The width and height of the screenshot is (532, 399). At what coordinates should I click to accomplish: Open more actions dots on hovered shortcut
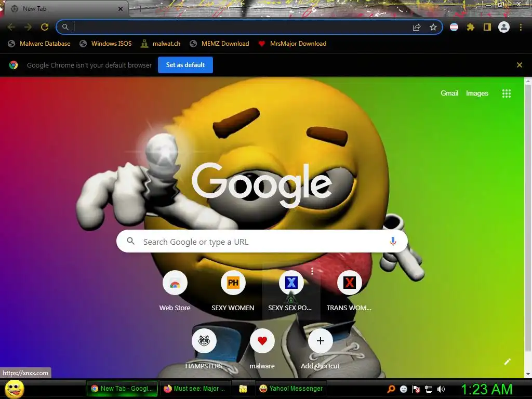[x=312, y=271]
